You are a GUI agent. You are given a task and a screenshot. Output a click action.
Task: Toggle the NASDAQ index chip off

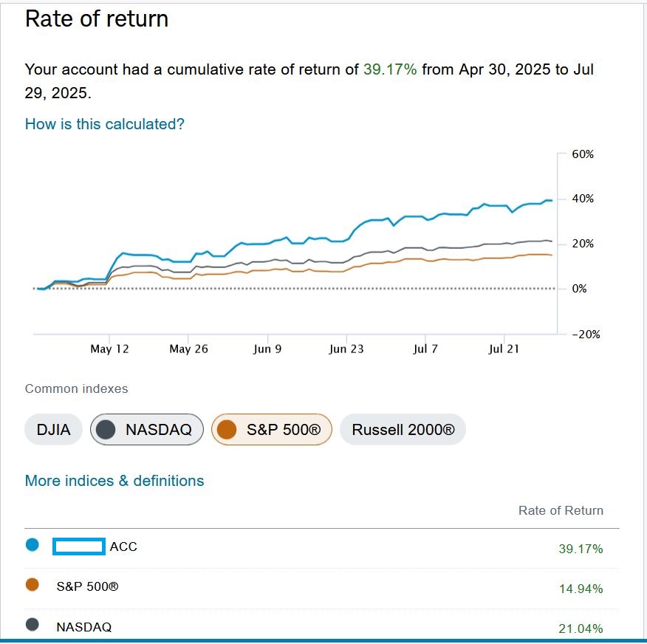click(146, 430)
